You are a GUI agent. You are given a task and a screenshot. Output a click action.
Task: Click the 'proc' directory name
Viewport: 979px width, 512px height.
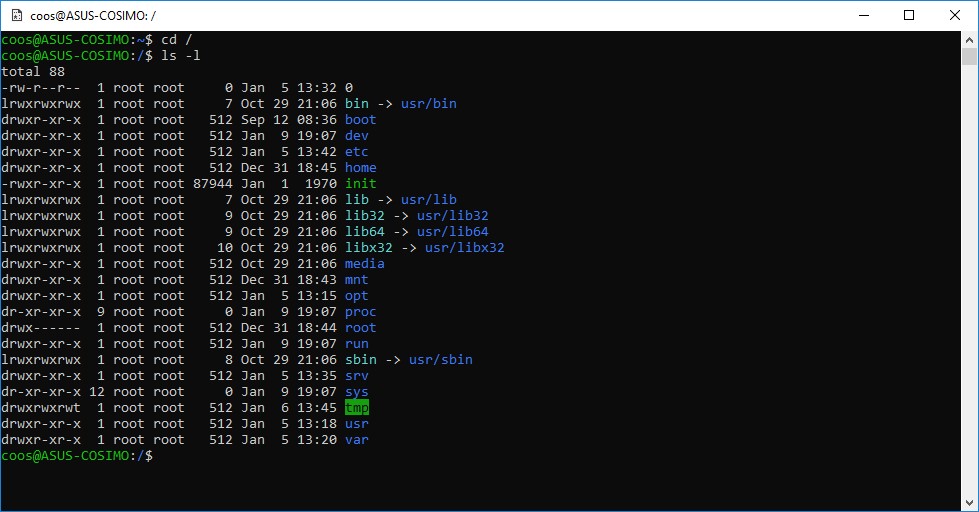pos(361,312)
